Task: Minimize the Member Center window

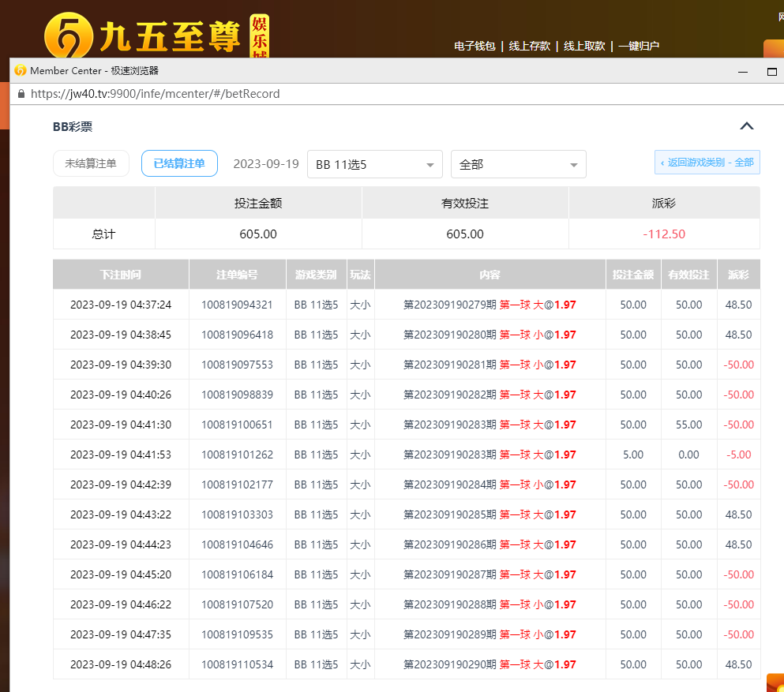Action: point(743,71)
